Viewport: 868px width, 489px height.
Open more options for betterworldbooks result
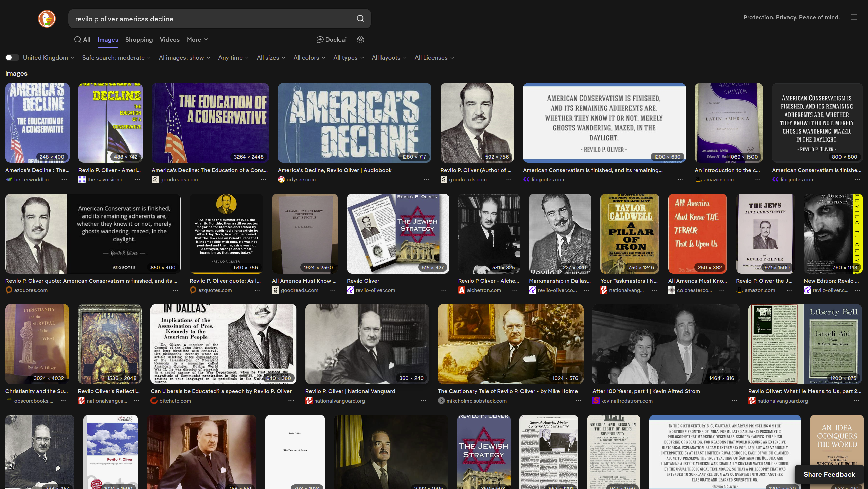click(64, 179)
